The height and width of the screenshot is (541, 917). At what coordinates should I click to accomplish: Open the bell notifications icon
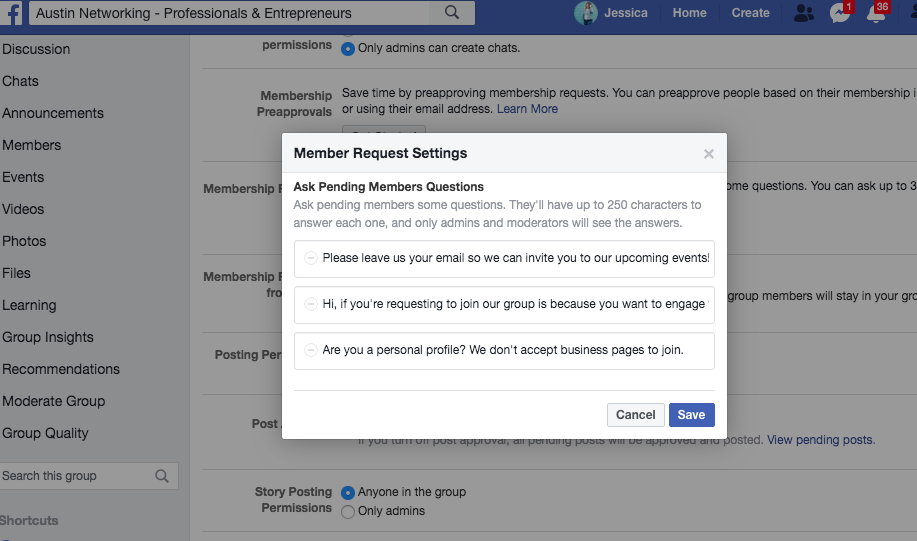pyautogui.click(x=876, y=13)
